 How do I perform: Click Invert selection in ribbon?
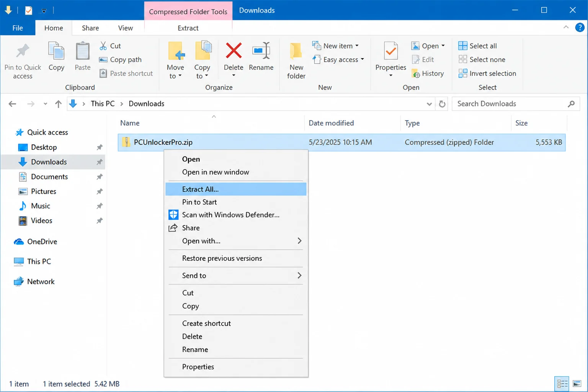(x=487, y=73)
